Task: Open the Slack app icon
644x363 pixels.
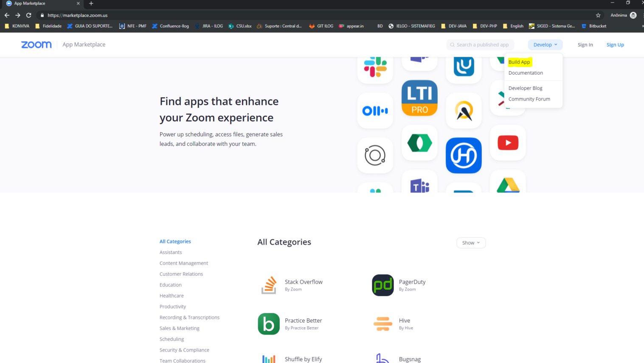Action: (375, 67)
